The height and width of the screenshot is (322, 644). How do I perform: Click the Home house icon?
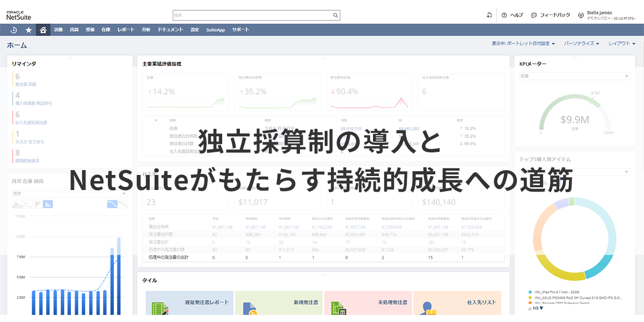[43, 30]
